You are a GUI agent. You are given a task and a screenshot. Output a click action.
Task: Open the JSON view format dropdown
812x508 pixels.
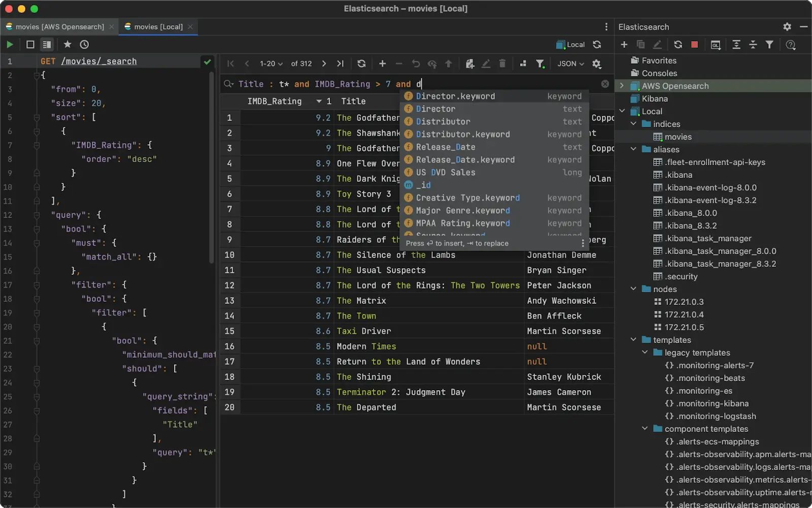[570, 63]
